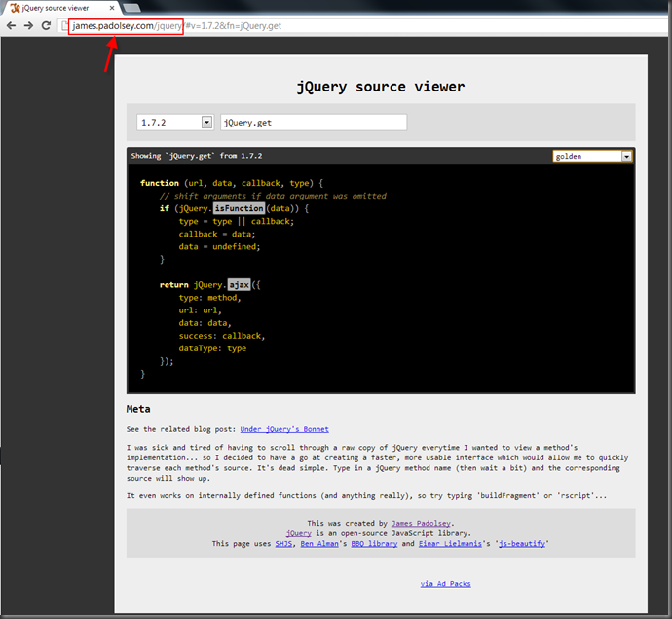Focus the address bar URL
Image resolution: width=672 pixels, height=619 pixels.
pos(176,26)
